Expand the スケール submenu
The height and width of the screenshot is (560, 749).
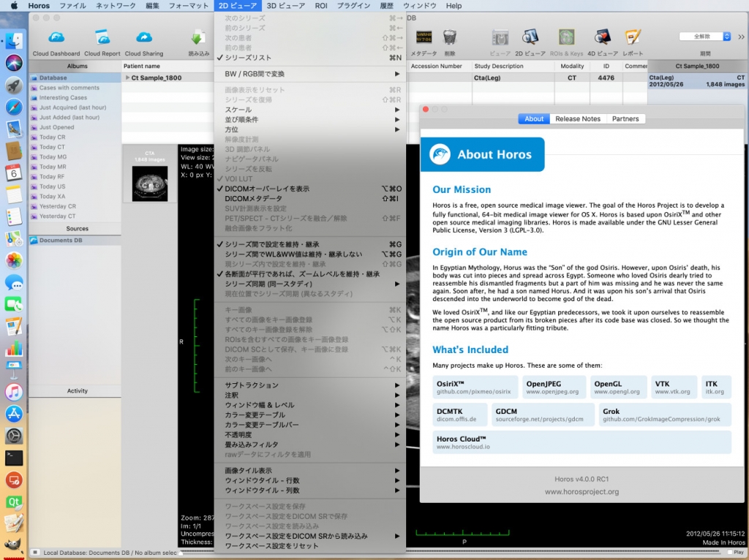pyautogui.click(x=310, y=110)
